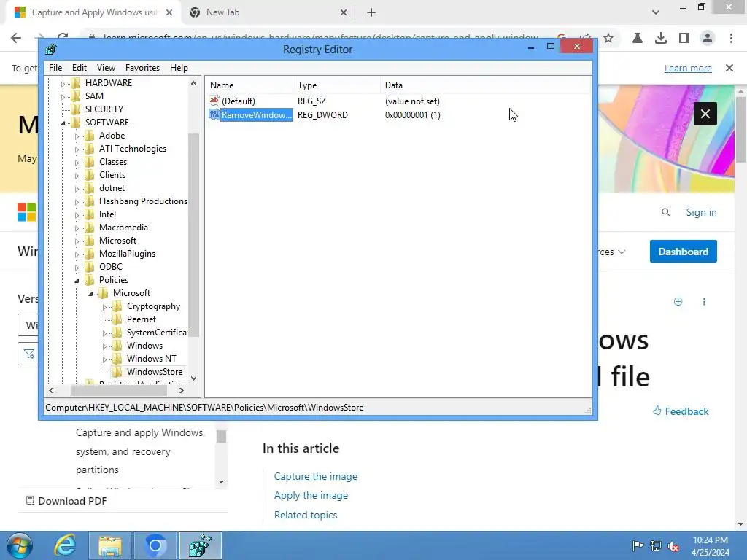Open the View menu in Registry Editor
This screenshot has width=747, height=560.
106,68
